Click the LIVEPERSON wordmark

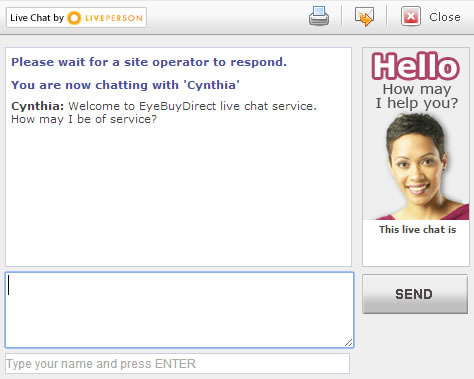pos(114,18)
